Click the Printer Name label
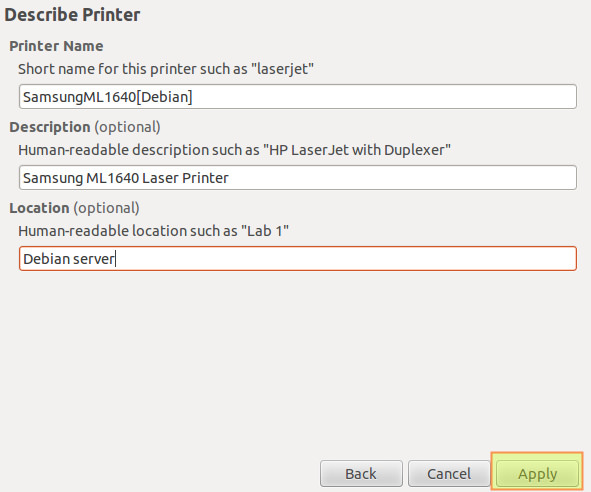 click(x=56, y=46)
